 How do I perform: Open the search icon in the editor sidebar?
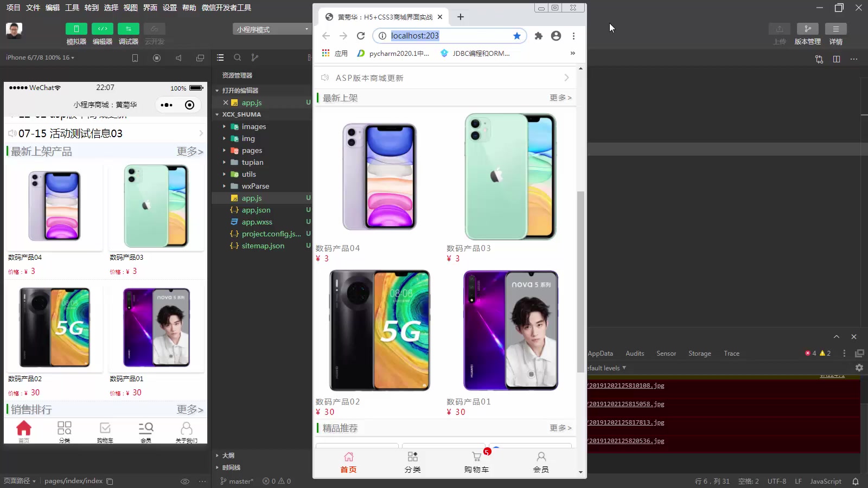click(238, 57)
